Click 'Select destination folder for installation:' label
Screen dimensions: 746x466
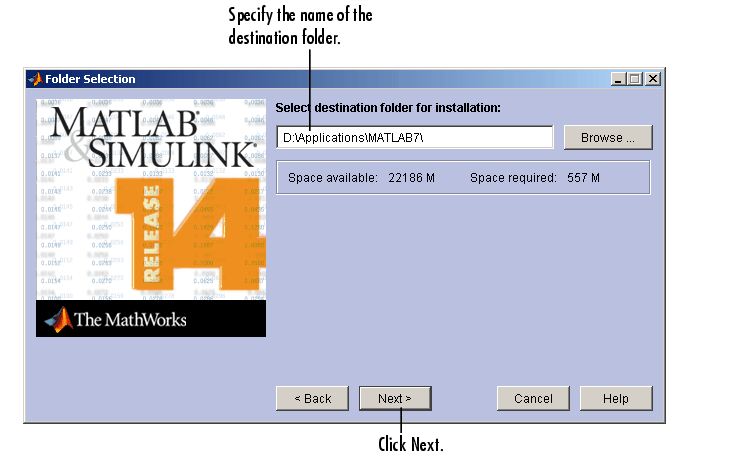(x=388, y=108)
